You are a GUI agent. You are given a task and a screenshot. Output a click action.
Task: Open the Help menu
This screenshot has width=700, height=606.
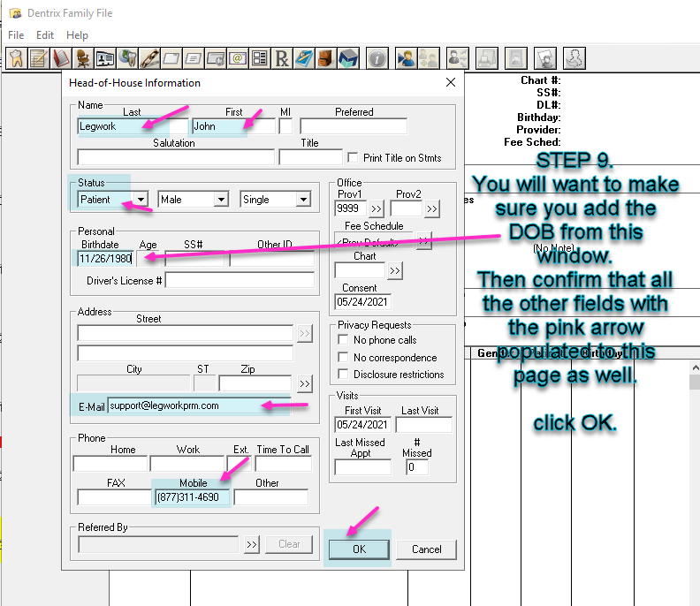click(77, 35)
